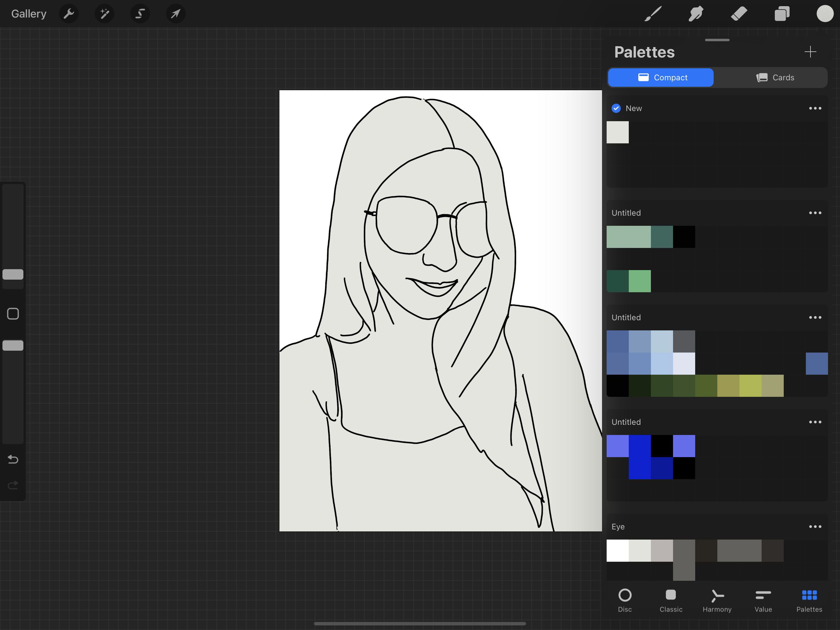This screenshot has height=630, width=840.
Task: Switch palettes to Cards view
Action: (x=775, y=78)
